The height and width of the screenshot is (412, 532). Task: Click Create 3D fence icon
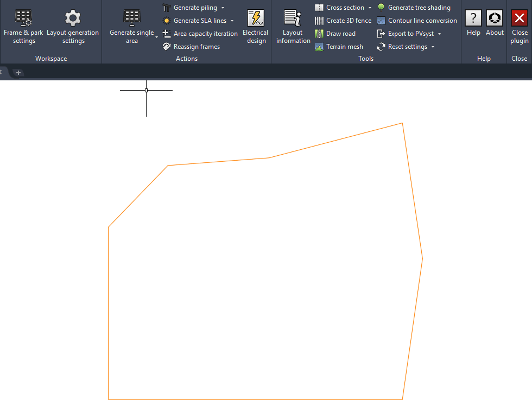tap(319, 21)
